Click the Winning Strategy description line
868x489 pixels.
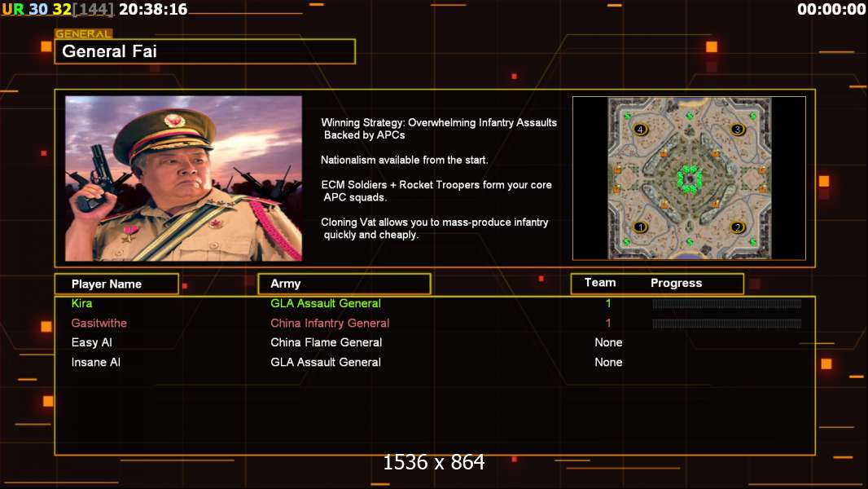[439, 129]
